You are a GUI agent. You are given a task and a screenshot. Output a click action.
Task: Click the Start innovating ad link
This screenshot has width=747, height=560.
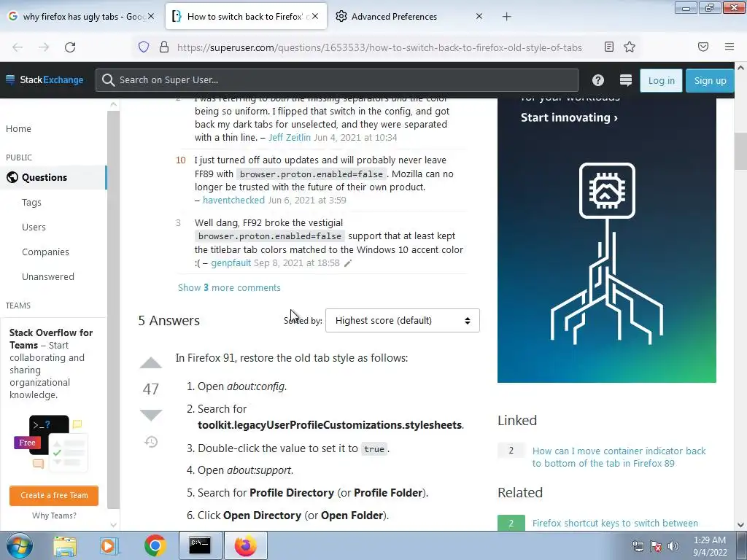point(569,117)
